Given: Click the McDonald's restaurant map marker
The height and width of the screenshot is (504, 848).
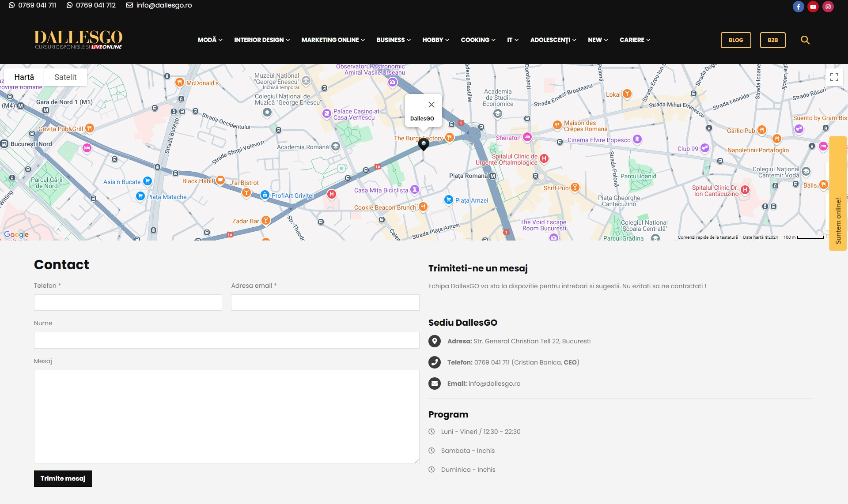Looking at the screenshot, I should click(180, 83).
